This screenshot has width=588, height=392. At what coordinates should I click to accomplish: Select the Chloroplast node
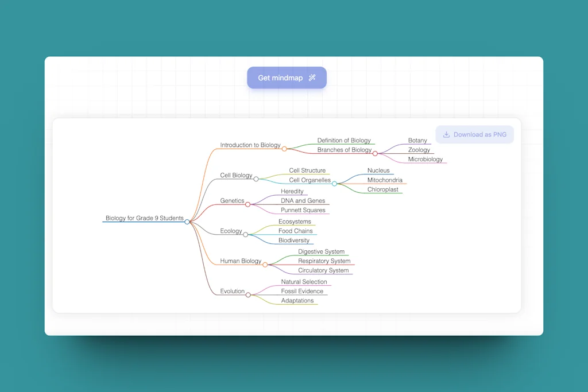pos(384,189)
